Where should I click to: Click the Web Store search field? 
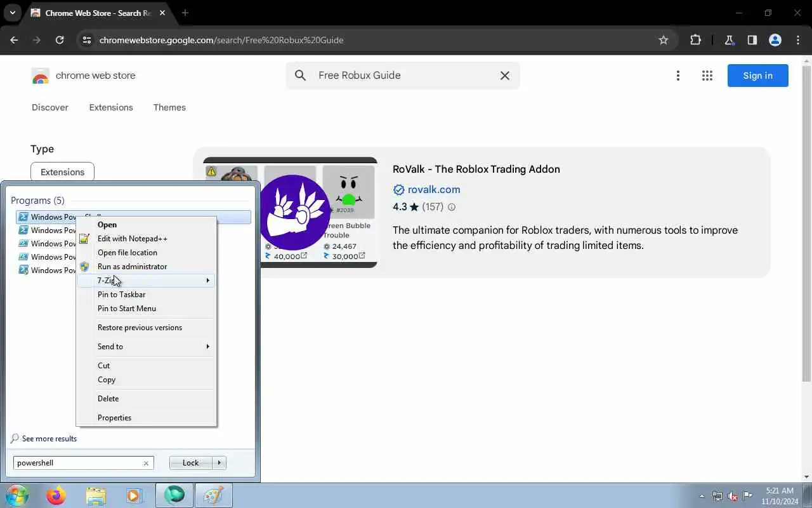(x=403, y=76)
